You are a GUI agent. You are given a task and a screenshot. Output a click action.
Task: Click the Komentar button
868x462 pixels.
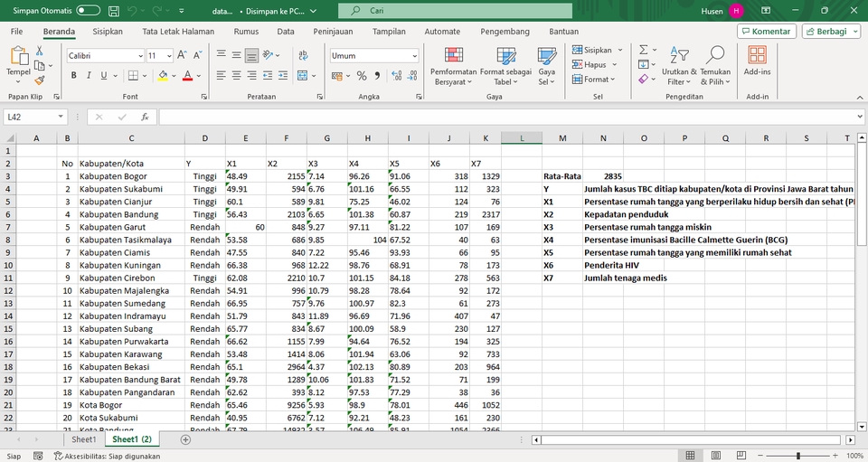767,32
